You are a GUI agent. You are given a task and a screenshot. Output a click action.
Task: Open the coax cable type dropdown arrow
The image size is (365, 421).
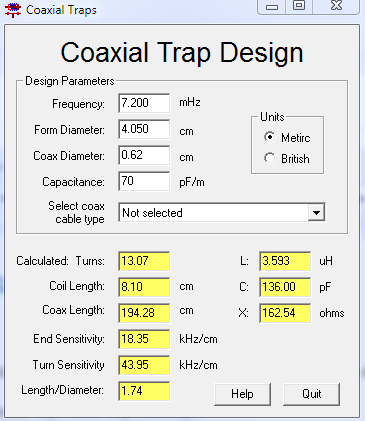coord(316,212)
